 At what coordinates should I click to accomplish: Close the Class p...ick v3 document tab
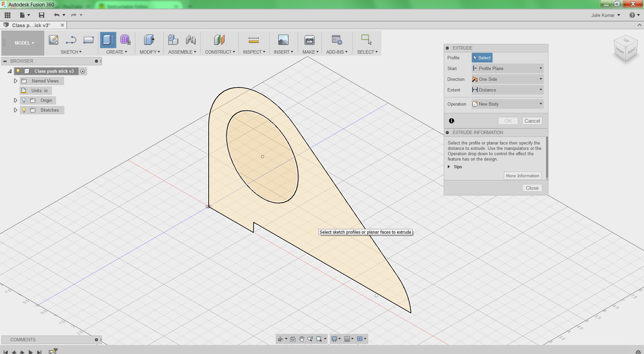[62, 25]
